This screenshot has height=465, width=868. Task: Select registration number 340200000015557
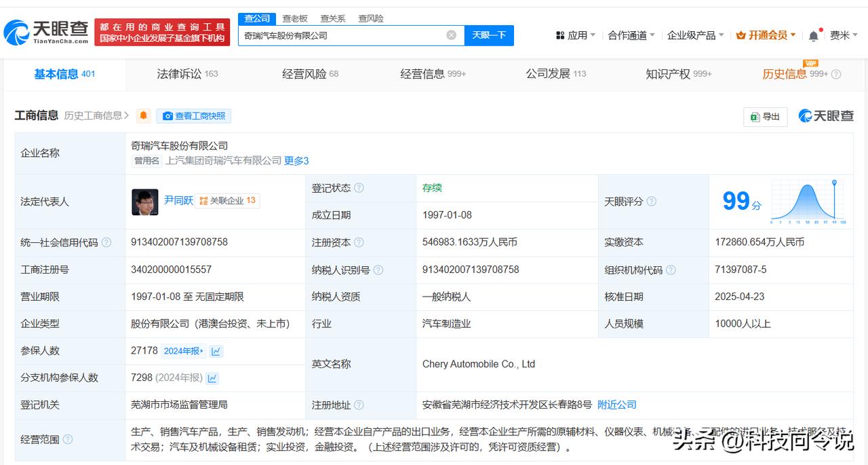tap(172, 269)
